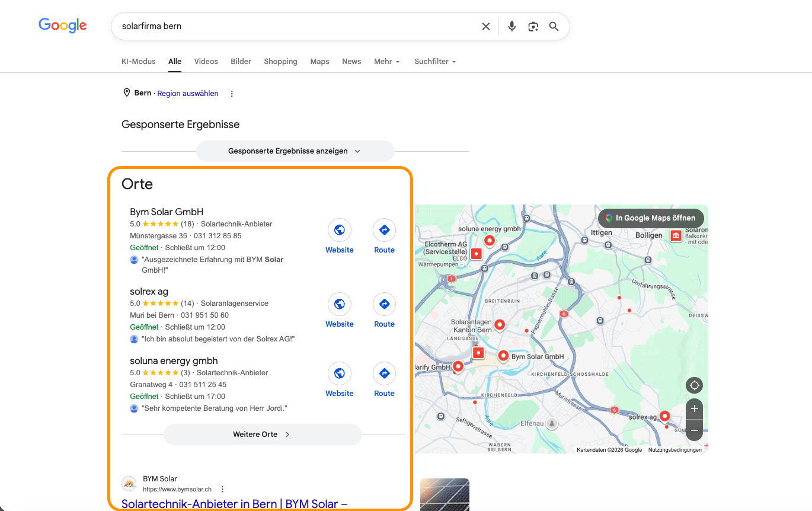The image size is (812, 511).
Task: Open the Maps tab
Action: 319,62
